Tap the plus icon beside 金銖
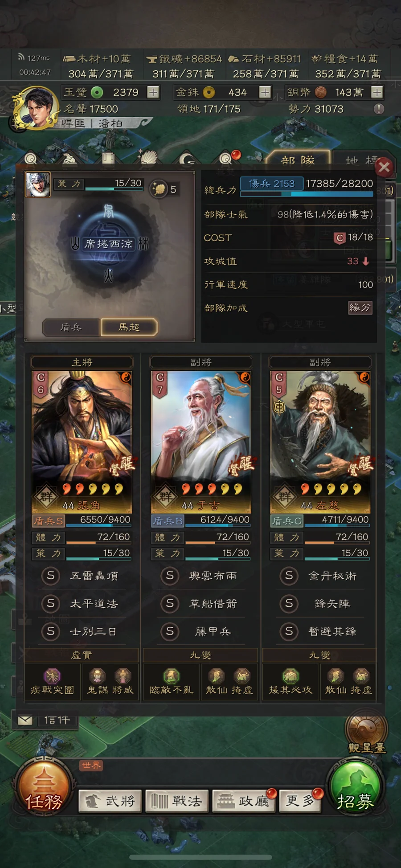The height and width of the screenshot is (868, 401). pos(265,92)
